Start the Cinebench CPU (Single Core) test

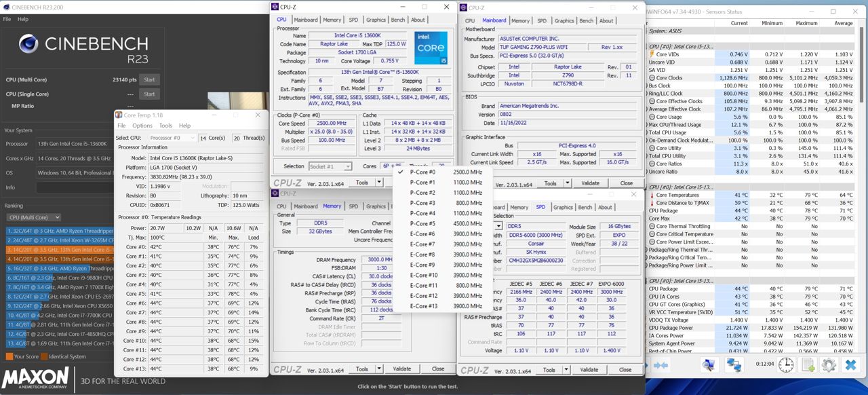(x=150, y=94)
